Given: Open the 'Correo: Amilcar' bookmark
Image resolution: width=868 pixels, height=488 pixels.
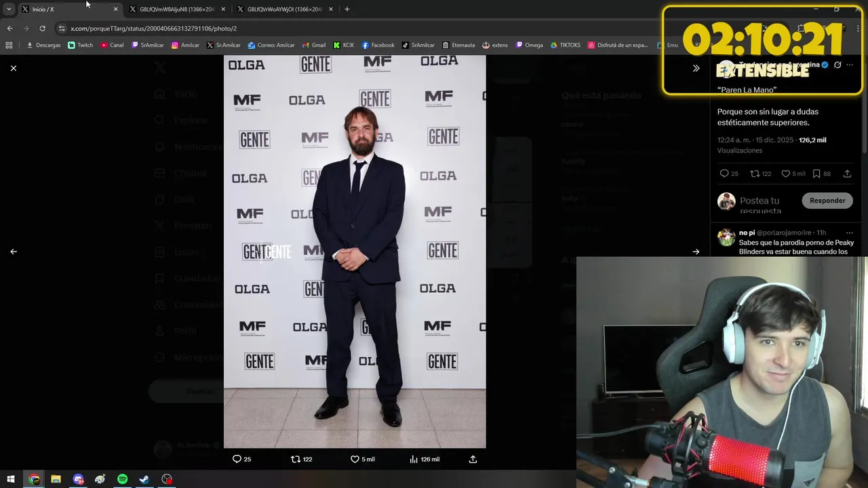Looking at the screenshot, I should coord(271,45).
